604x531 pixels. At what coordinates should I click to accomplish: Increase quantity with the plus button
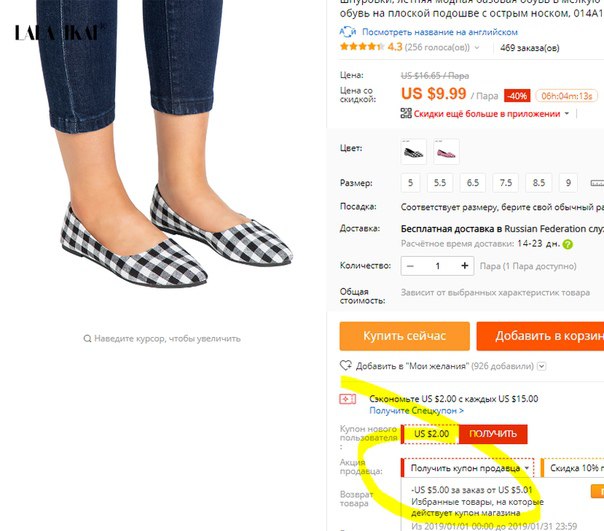click(x=465, y=266)
